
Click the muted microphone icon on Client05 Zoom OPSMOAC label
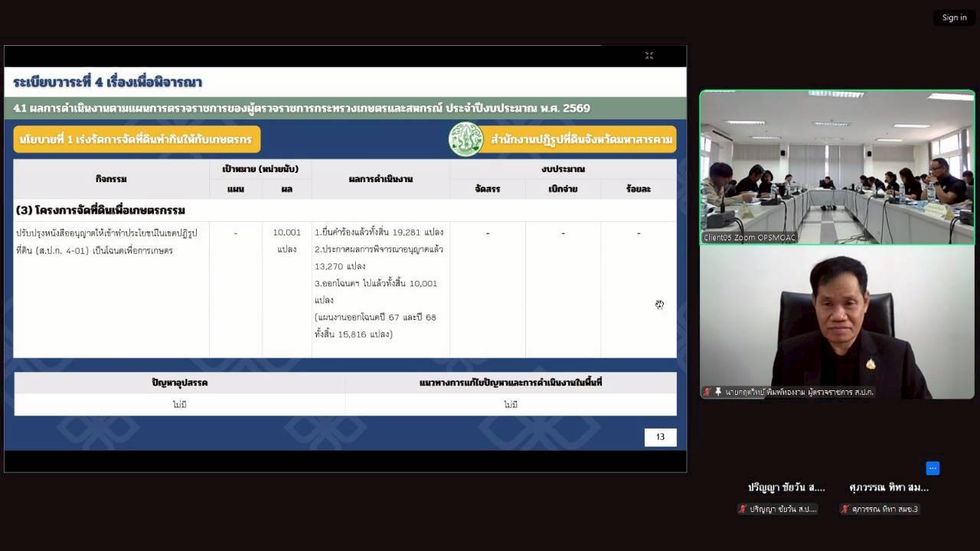tap(707, 238)
